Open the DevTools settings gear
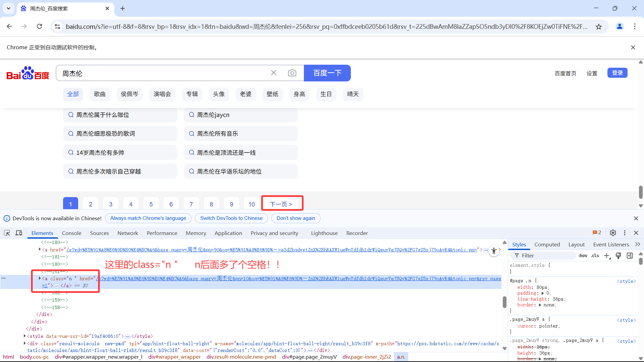644x362 pixels. (x=613, y=233)
